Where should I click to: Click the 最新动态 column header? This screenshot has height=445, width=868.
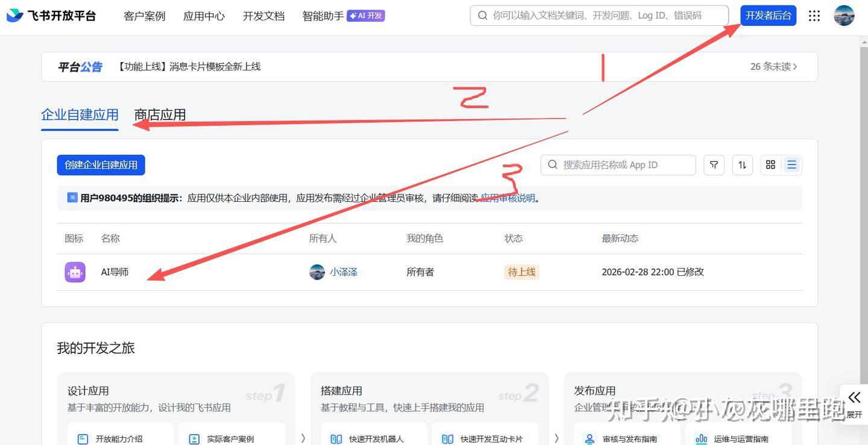[x=620, y=238]
